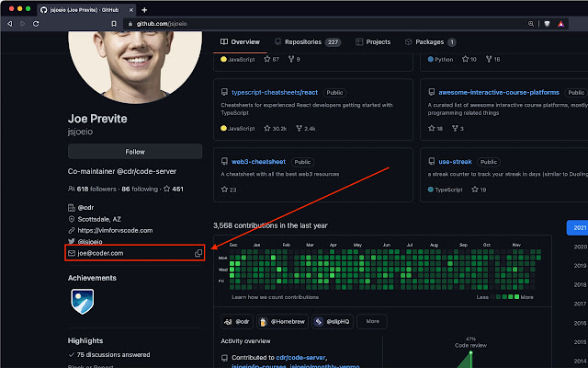Switch to the Packages tab
This screenshot has width=588, height=368.
click(430, 42)
